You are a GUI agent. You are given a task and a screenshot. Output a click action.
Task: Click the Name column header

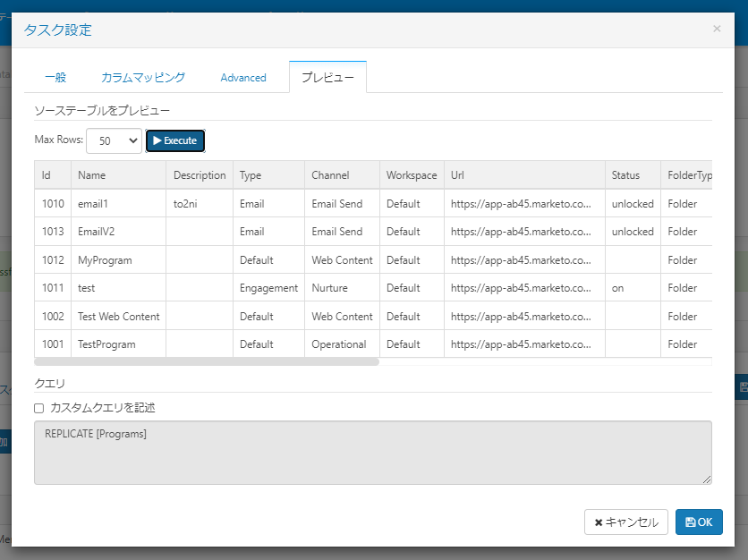click(119, 175)
